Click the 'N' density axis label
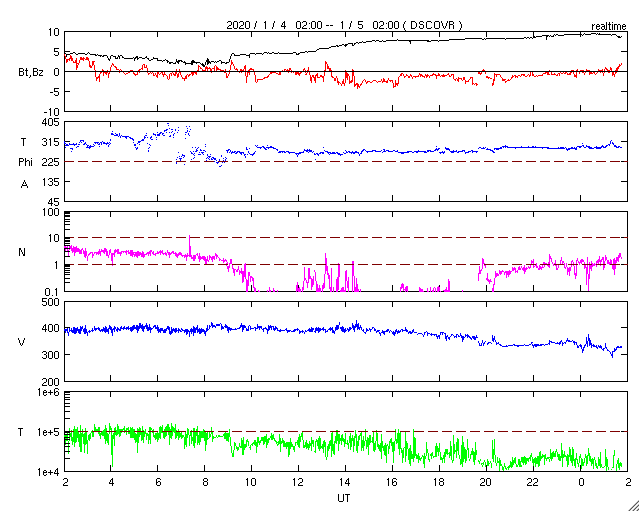This screenshot has width=640, height=512. pyautogui.click(x=22, y=252)
